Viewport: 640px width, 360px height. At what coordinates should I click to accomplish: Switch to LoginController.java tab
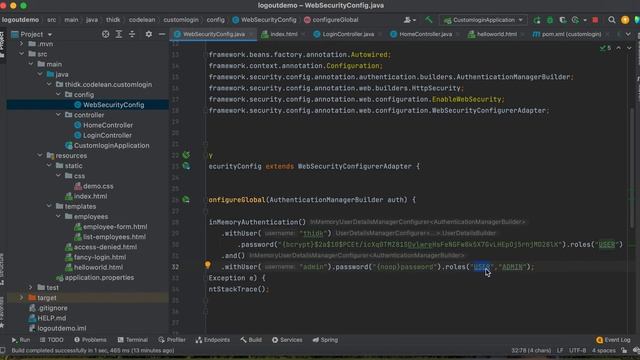pyautogui.click(x=347, y=34)
